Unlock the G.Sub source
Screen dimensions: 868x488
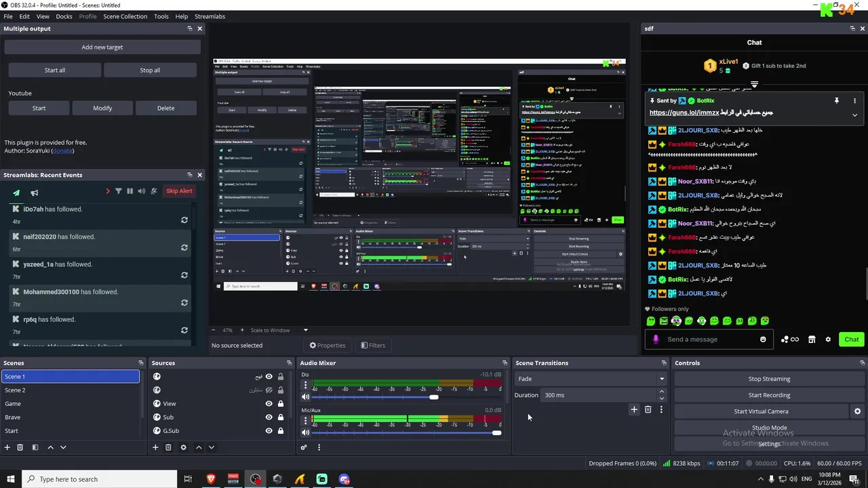pyautogui.click(x=280, y=431)
